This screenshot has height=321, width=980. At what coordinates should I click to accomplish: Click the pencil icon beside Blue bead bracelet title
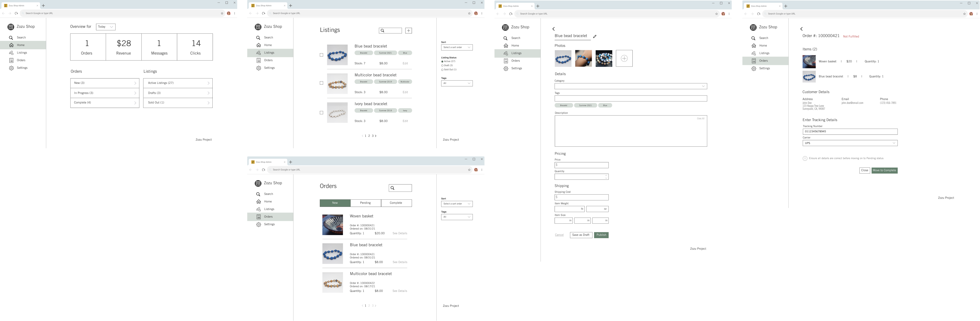pos(595,36)
